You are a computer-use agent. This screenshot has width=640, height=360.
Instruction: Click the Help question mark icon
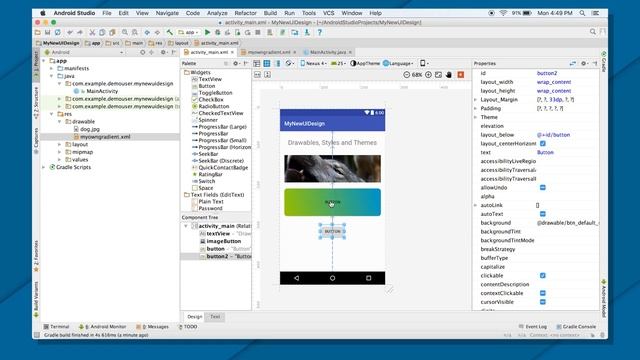point(320,32)
